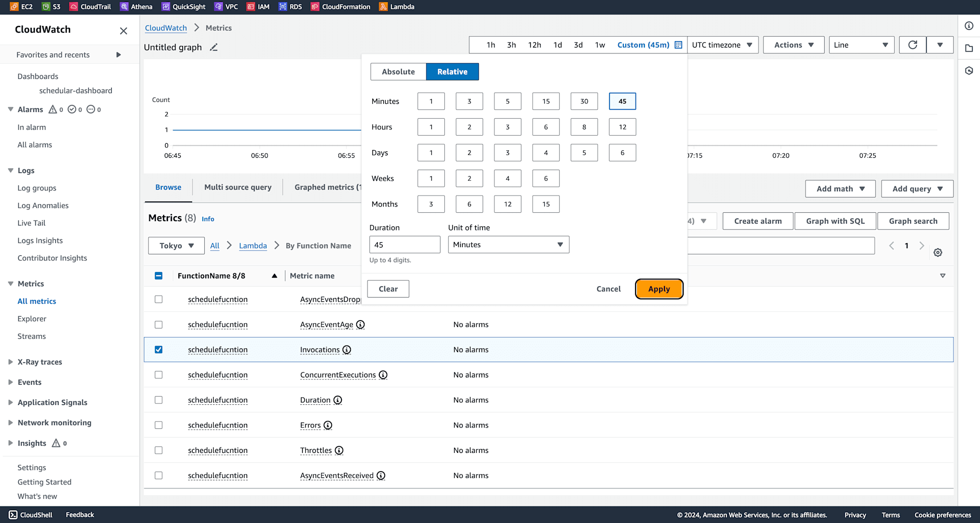This screenshot has height=523, width=980.
Task: Check the ConcurrentExecutions row checkbox
Action: (x=158, y=374)
